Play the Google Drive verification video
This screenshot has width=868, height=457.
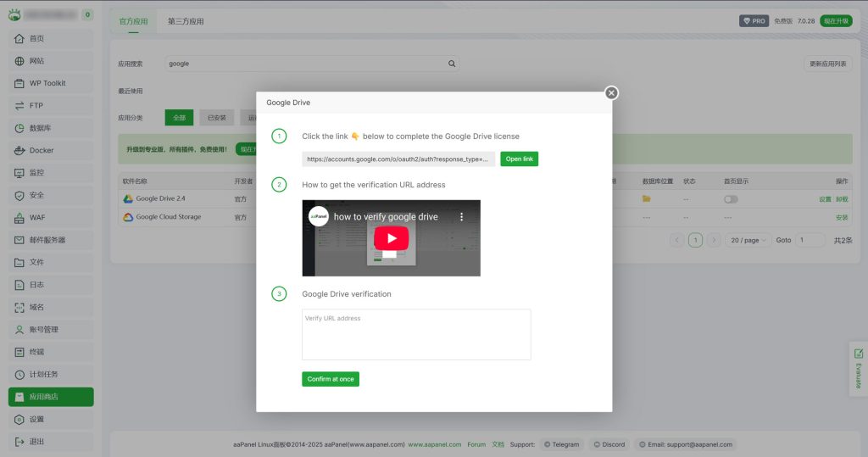pyautogui.click(x=391, y=238)
